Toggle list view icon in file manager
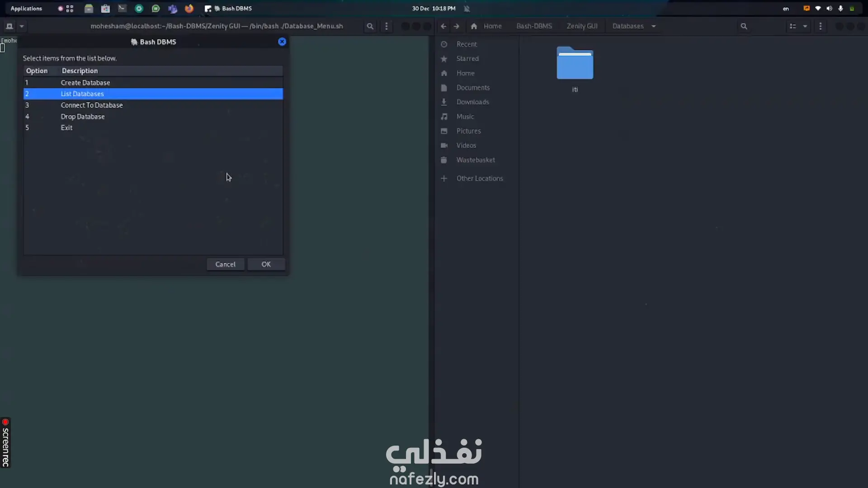Screen dimensions: 868x488 [793, 26]
